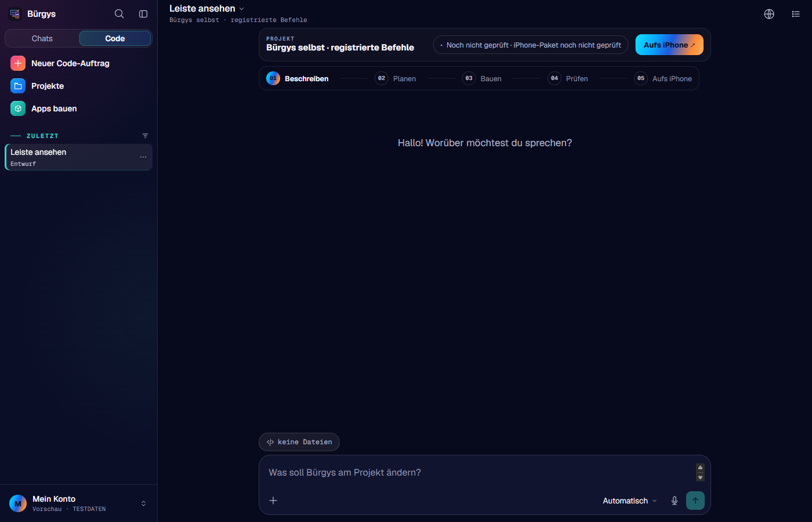Select step 04 Prüfen

pos(568,78)
